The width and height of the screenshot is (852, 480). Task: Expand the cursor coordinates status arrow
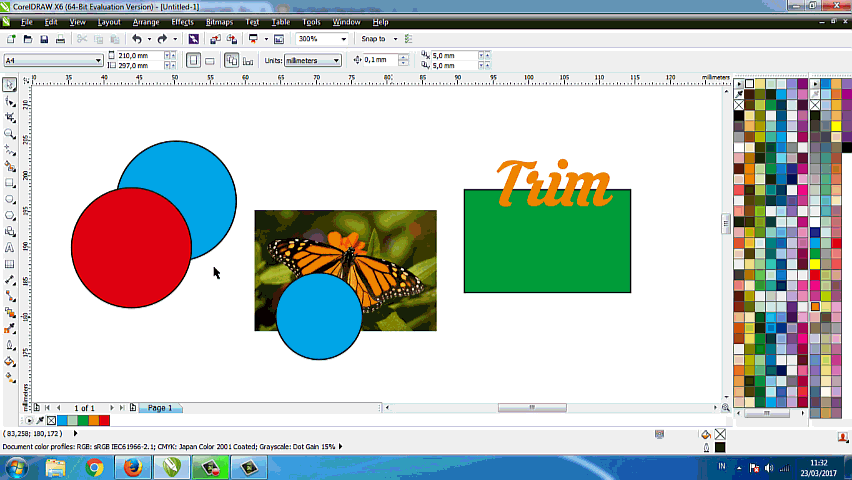76,433
